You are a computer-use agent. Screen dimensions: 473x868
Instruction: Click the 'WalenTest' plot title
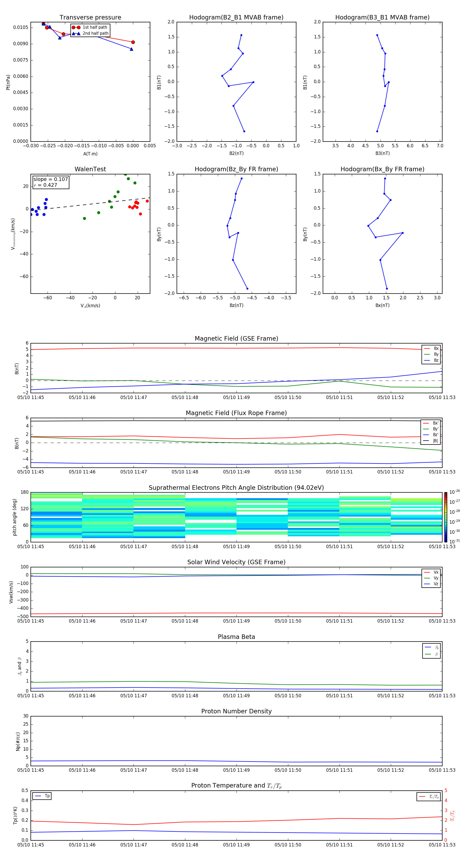(x=90, y=169)
